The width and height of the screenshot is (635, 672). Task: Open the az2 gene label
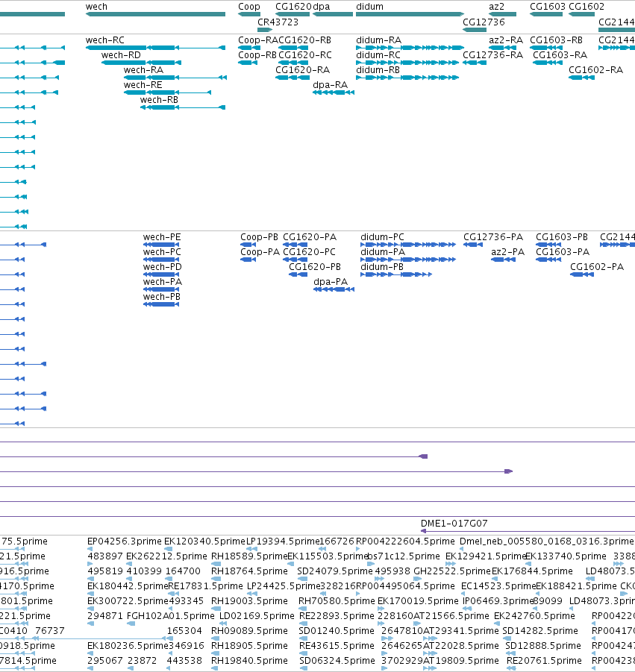tap(496, 7)
